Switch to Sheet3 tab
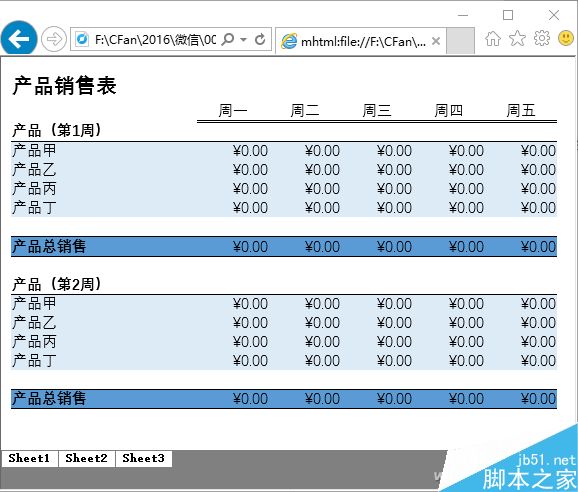The image size is (578, 492). click(x=143, y=458)
